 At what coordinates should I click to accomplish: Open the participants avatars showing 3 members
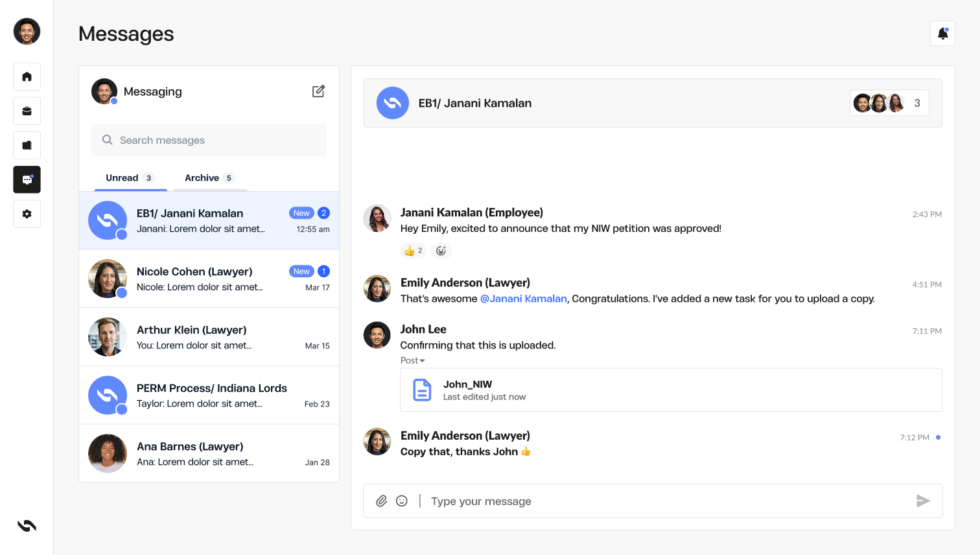[889, 103]
